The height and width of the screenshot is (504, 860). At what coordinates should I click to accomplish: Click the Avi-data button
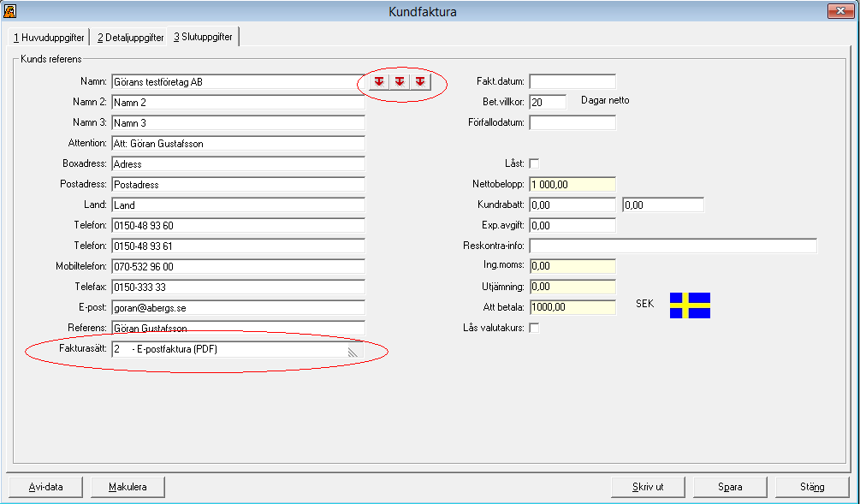tap(45, 486)
